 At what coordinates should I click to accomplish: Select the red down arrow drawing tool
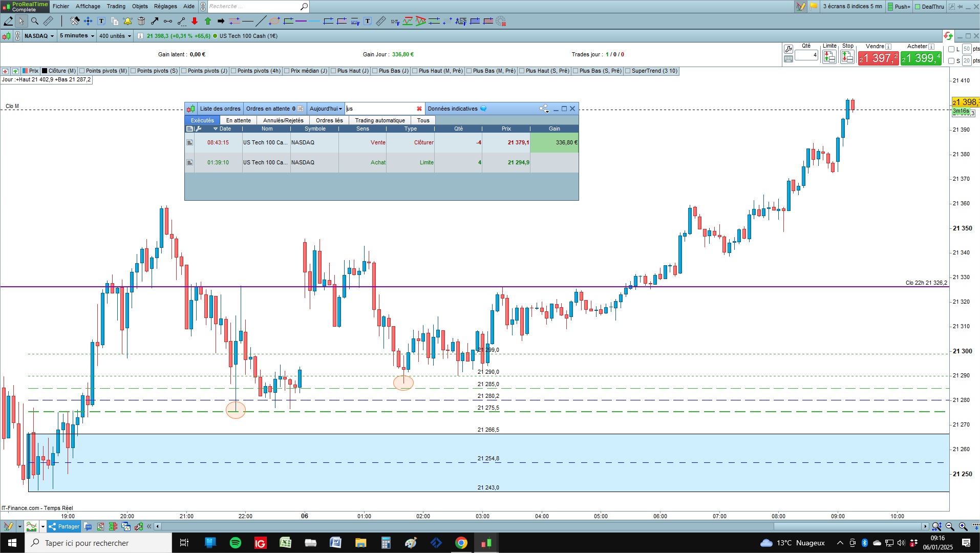[x=195, y=21]
